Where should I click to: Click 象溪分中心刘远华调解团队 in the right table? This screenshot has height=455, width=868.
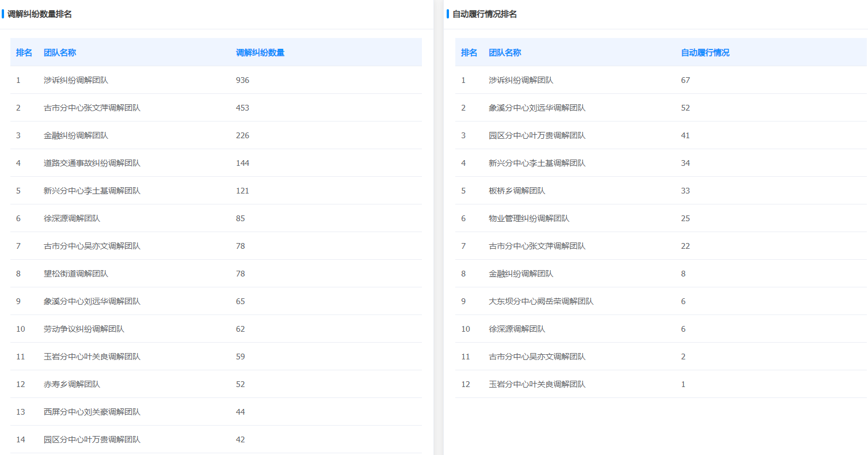(537, 108)
